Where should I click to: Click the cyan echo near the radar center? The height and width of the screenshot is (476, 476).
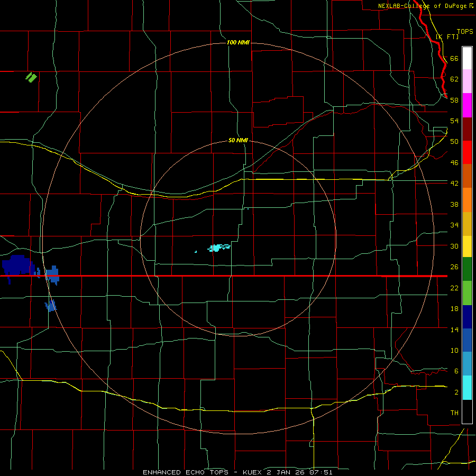[218, 248]
